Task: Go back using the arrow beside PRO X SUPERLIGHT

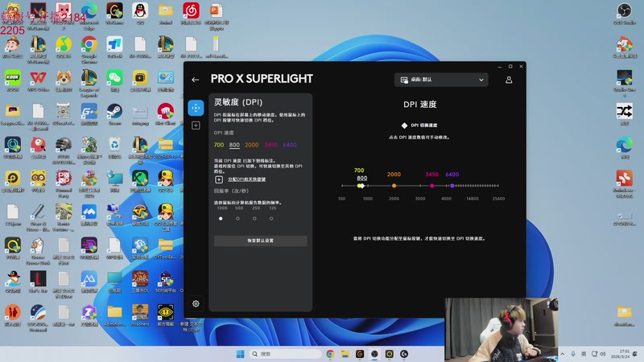Action: point(195,80)
